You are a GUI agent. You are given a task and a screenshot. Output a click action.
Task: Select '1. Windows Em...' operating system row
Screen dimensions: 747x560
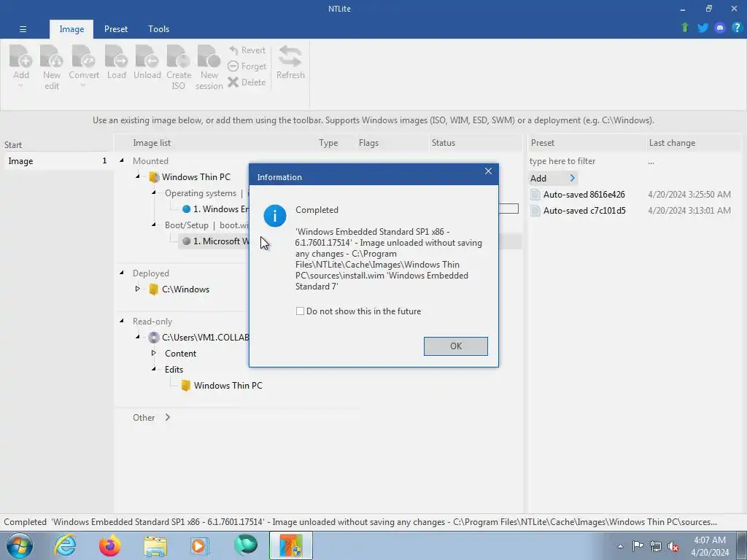click(x=215, y=209)
